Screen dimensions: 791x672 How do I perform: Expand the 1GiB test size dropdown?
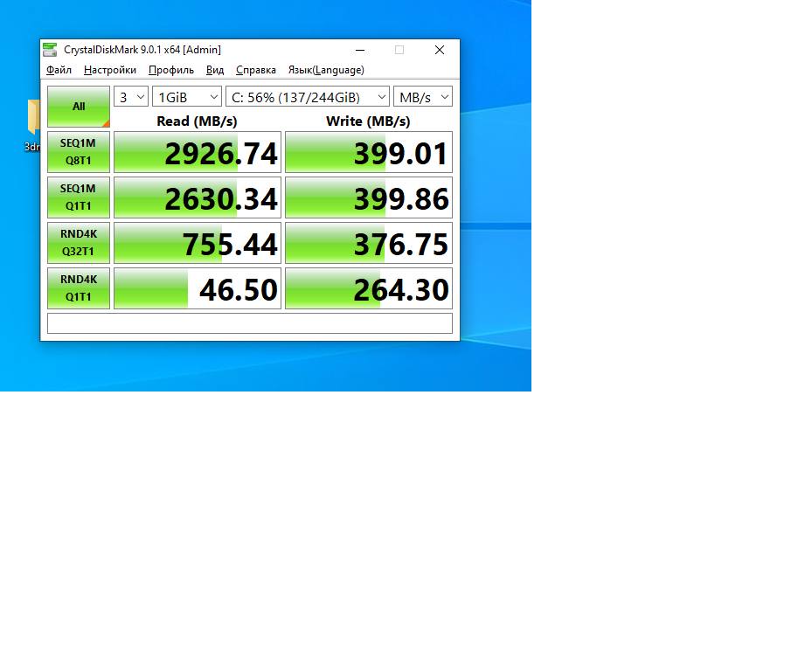click(x=187, y=97)
